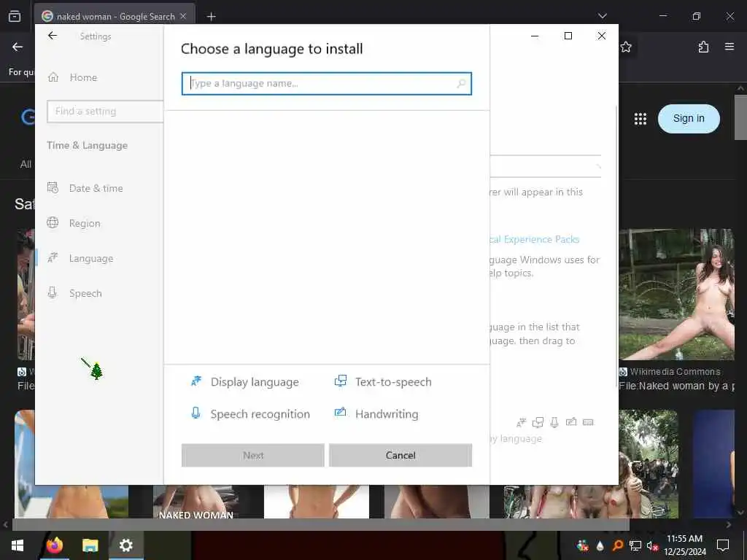The height and width of the screenshot is (560, 747).
Task: Open the browser hamburger application menu
Action: click(x=729, y=47)
